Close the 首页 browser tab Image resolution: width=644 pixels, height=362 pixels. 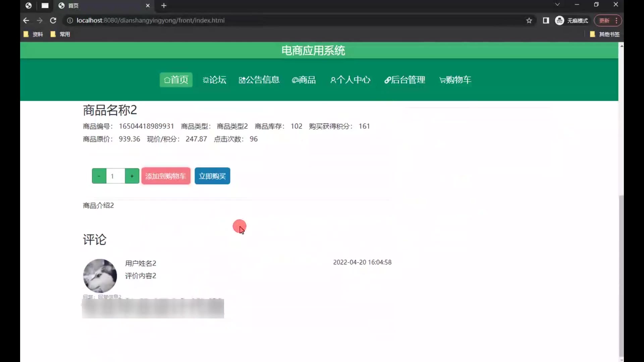[148, 6]
